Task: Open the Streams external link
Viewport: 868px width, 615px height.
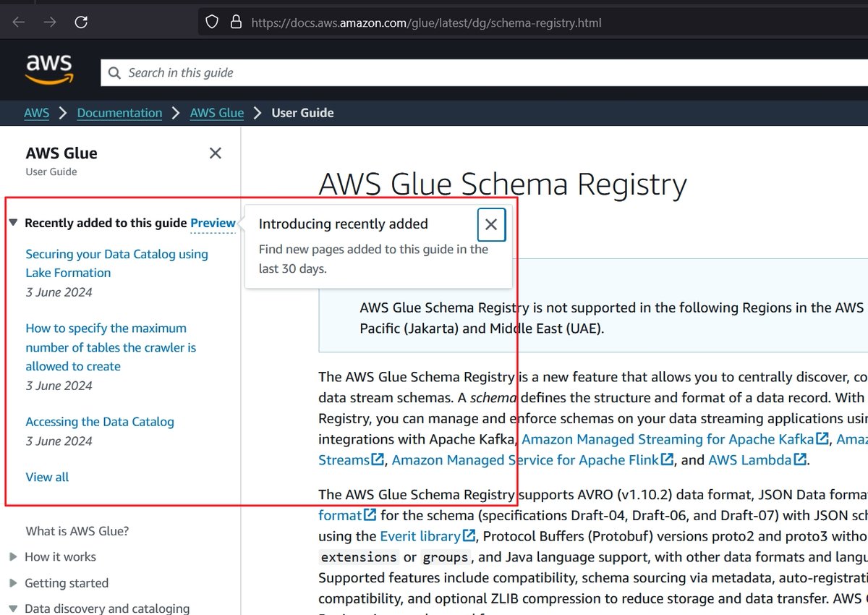Action: pyautogui.click(x=352, y=460)
